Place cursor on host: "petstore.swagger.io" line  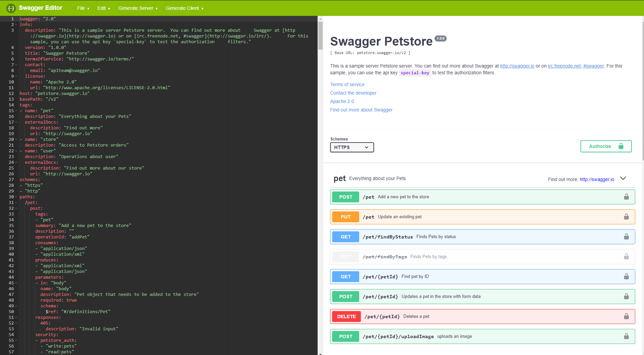[x=54, y=94]
